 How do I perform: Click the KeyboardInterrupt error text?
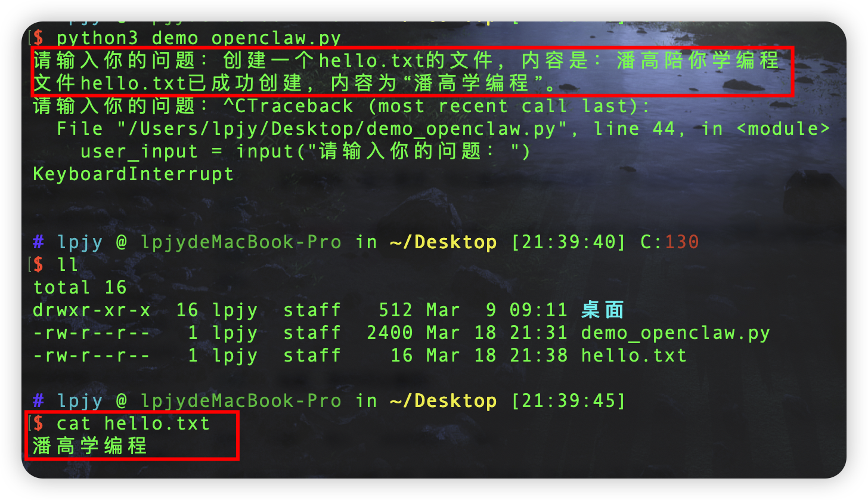pos(133,174)
